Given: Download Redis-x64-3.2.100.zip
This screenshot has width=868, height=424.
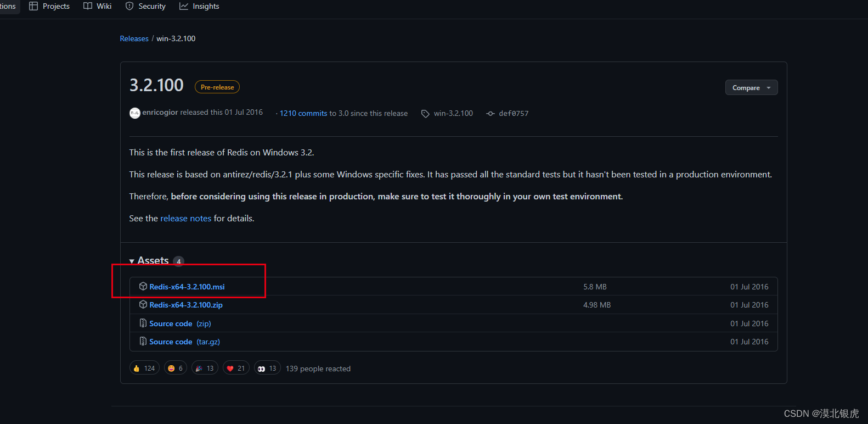Looking at the screenshot, I should (186, 305).
